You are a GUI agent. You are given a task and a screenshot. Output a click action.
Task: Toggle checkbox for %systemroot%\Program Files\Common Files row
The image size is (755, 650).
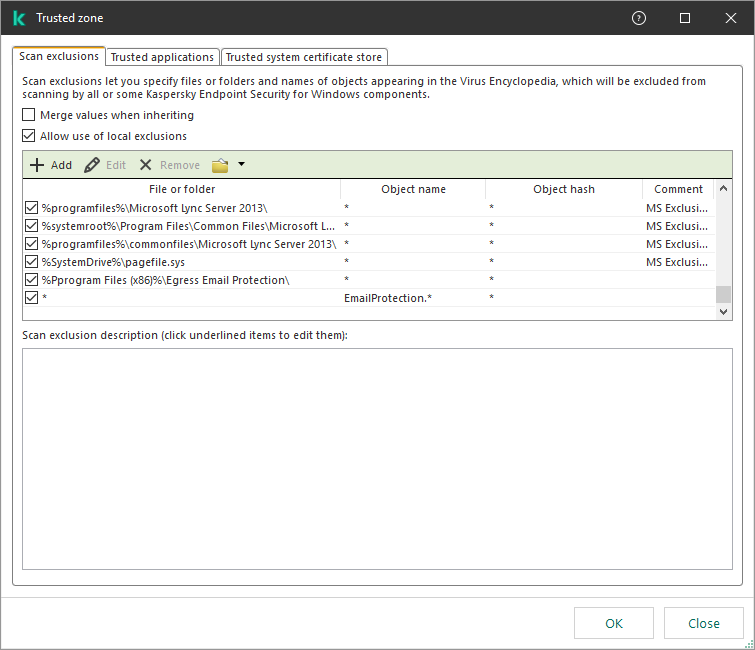(x=31, y=225)
